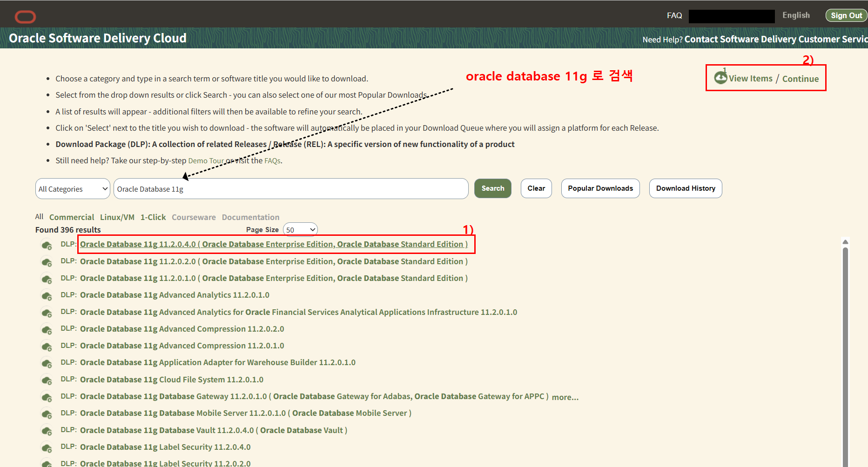The height and width of the screenshot is (467, 868).
Task: Open Oracle Database 11g 11.2.0.4.0 package link
Action: [x=274, y=244]
